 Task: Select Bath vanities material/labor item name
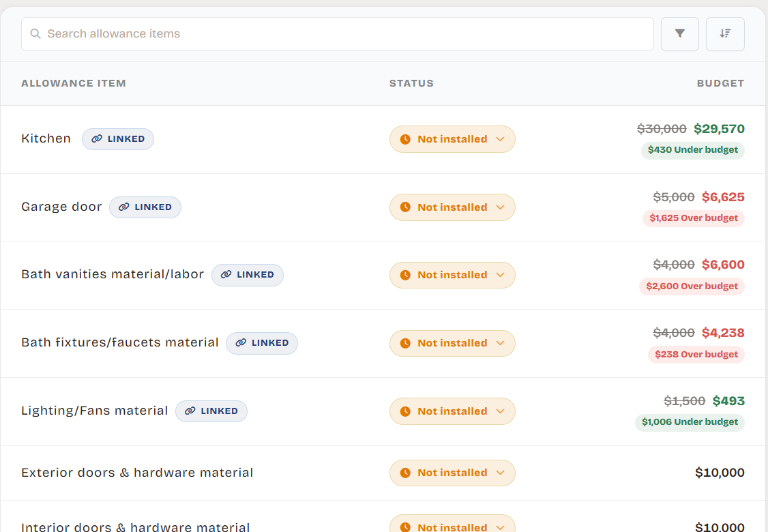(x=113, y=274)
